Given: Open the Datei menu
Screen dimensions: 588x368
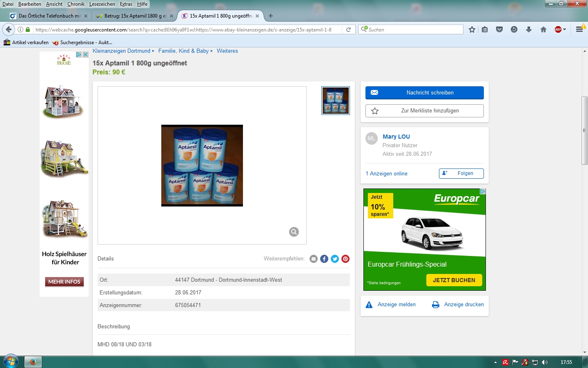Looking at the screenshot, I should [8, 4].
